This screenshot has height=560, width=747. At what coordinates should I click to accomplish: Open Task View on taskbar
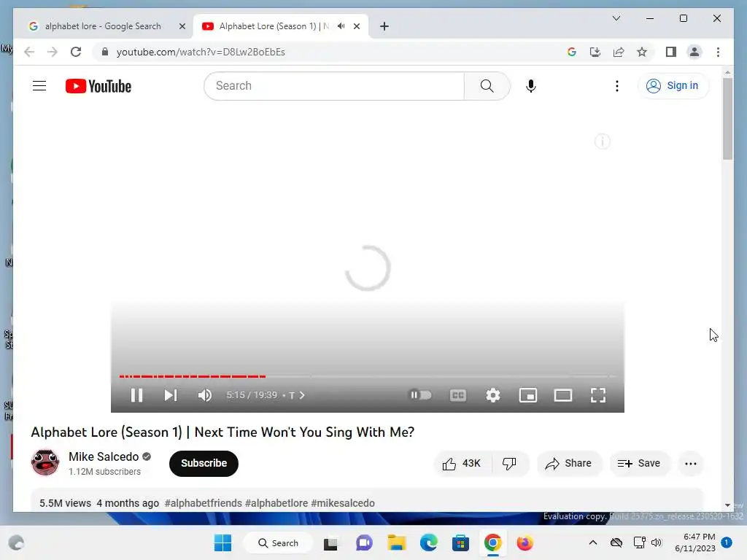coord(330,542)
